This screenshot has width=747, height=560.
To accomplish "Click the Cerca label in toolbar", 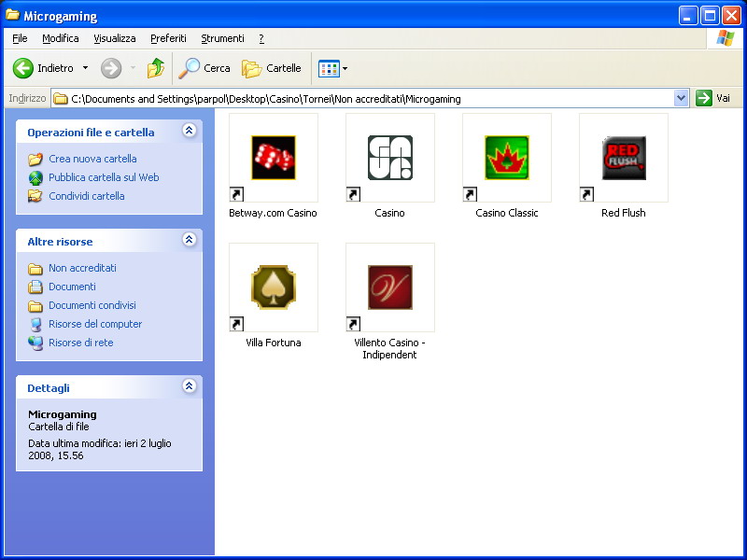I will (x=217, y=68).
